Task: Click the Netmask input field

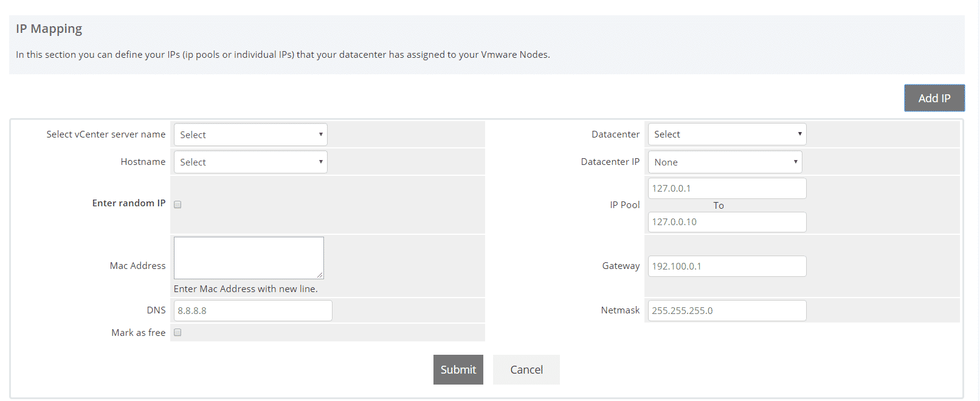Action: [726, 310]
